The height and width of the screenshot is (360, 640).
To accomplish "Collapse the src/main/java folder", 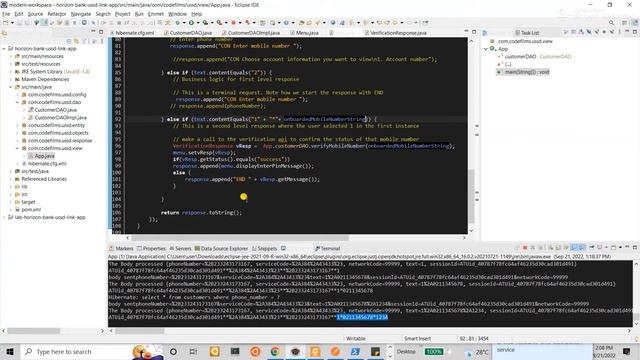I will [11, 87].
